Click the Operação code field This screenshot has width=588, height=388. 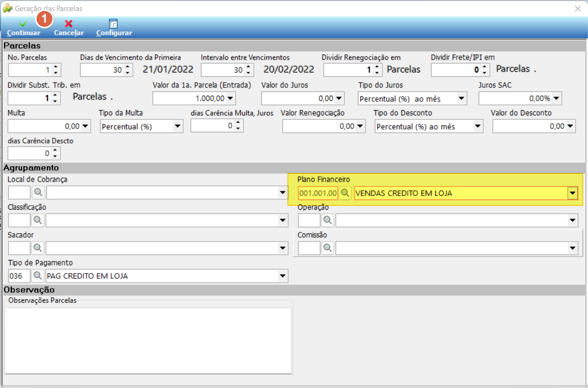click(309, 220)
